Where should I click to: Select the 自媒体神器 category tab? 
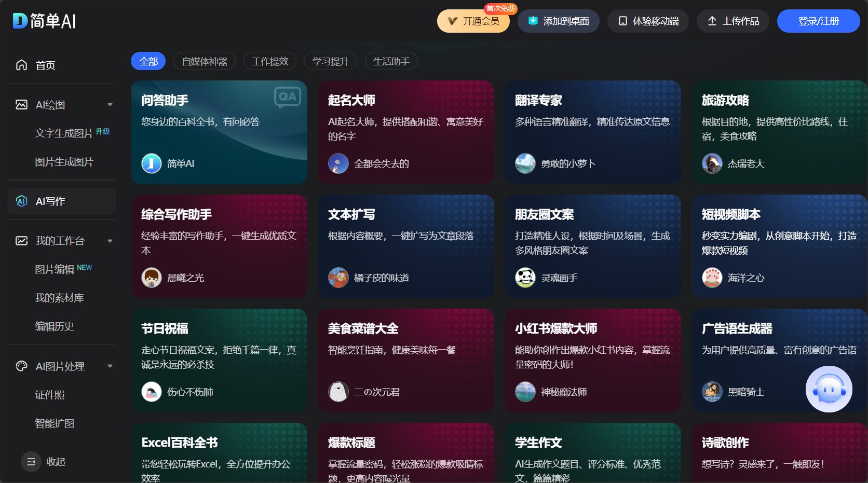(205, 61)
